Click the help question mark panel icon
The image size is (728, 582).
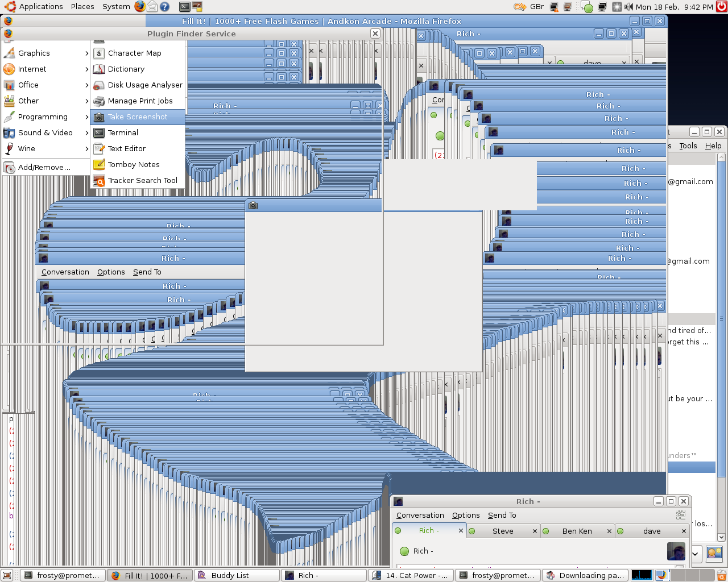(165, 7)
